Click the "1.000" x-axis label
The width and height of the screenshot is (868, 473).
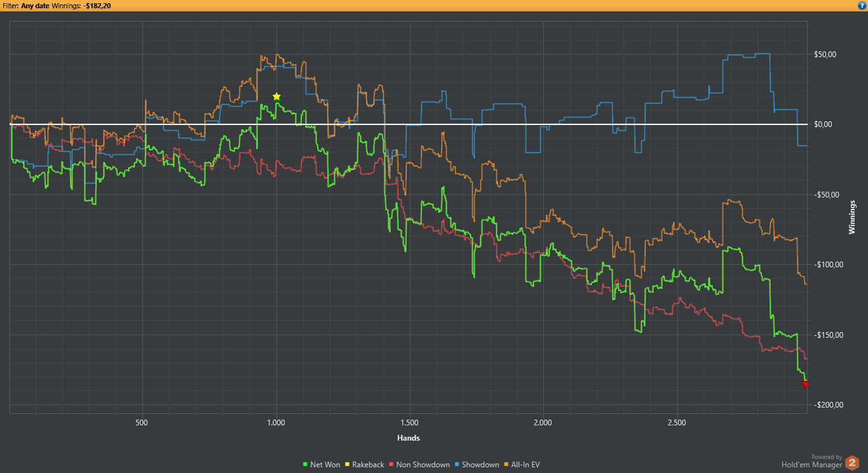coord(276,422)
